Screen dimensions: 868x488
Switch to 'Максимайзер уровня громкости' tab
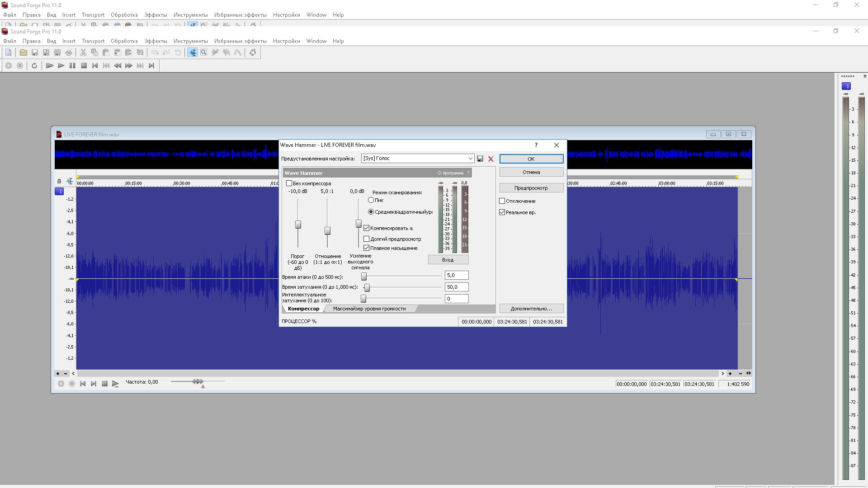pos(369,309)
